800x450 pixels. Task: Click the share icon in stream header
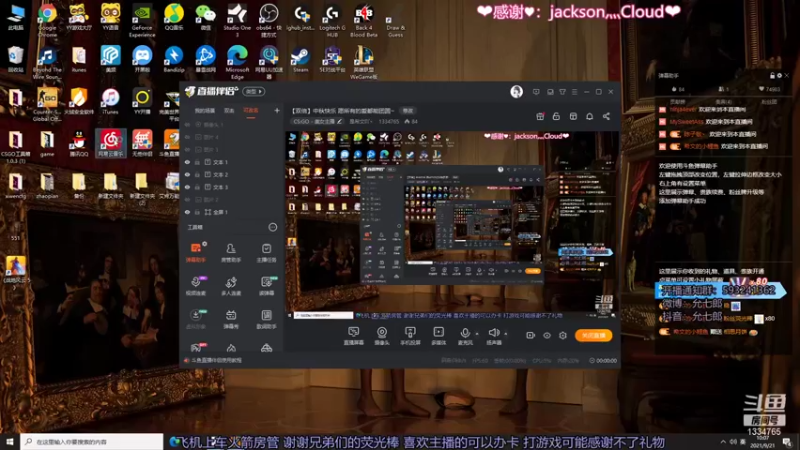click(606, 116)
